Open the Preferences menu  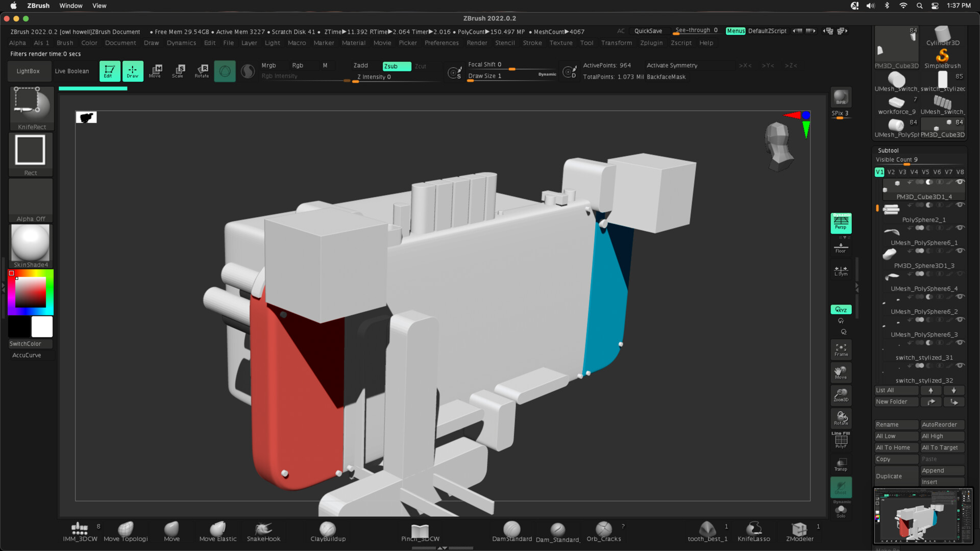pos(442,43)
